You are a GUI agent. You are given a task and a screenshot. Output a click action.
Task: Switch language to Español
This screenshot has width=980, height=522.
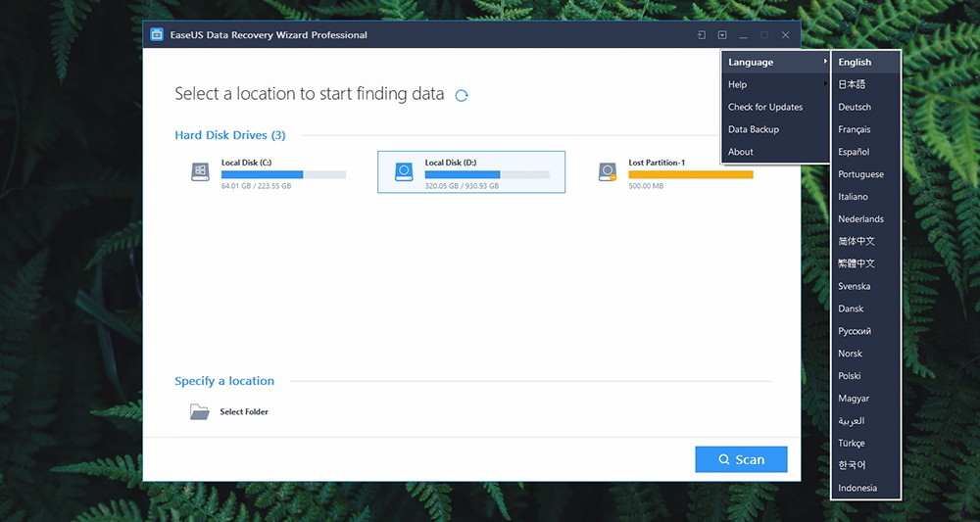tap(865, 152)
